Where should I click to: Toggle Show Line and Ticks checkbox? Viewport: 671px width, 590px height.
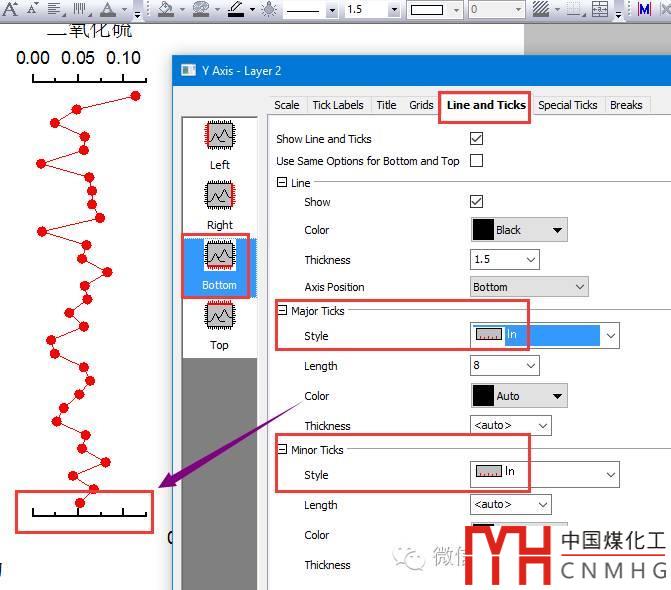pyautogui.click(x=476, y=139)
